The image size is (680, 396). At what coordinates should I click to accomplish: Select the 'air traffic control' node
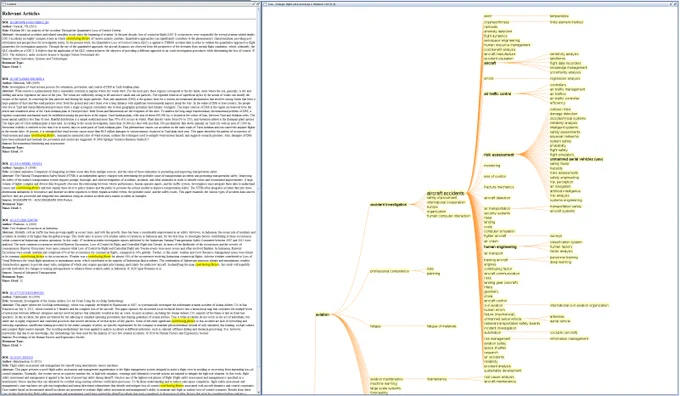[497, 94]
